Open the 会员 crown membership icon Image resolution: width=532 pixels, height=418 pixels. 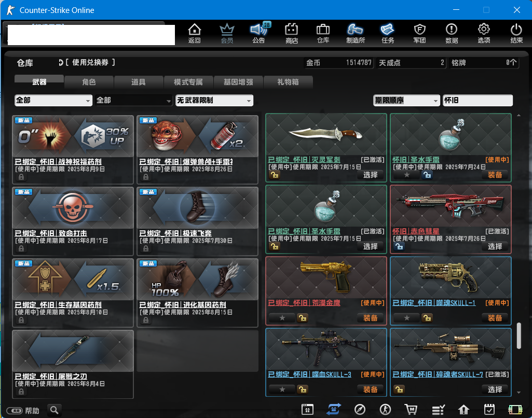(227, 33)
